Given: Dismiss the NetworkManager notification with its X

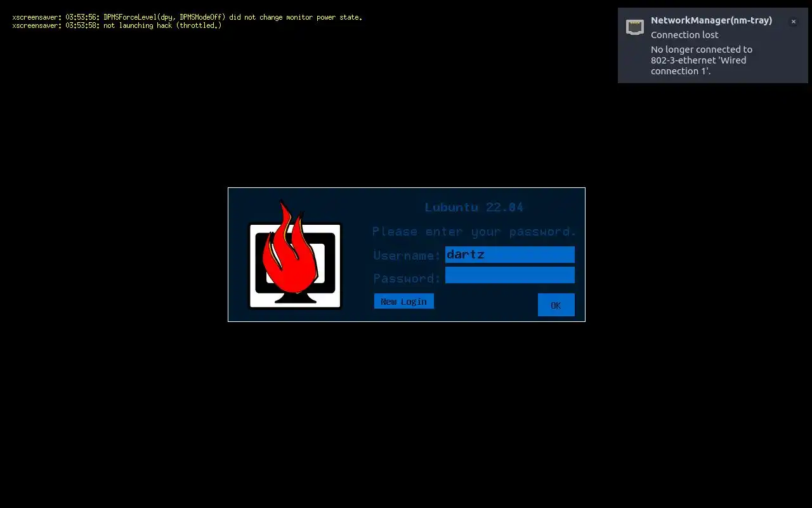Looking at the screenshot, I should point(793,22).
